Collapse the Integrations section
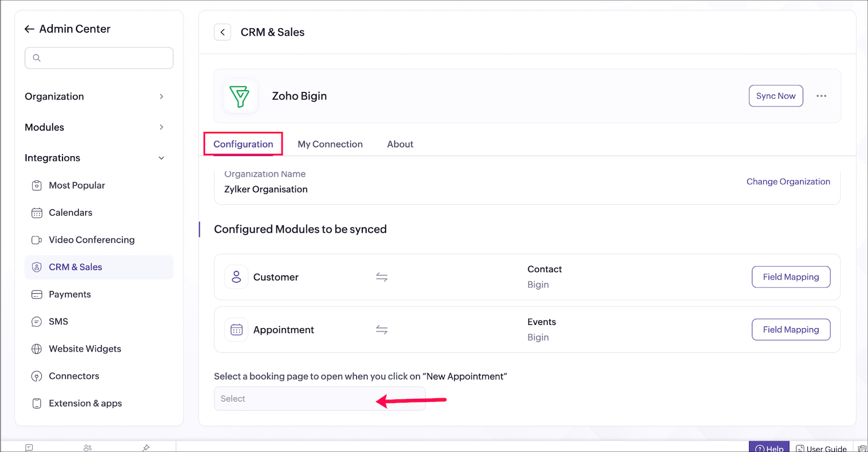The height and width of the screenshot is (452, 868). pos(161,158)
